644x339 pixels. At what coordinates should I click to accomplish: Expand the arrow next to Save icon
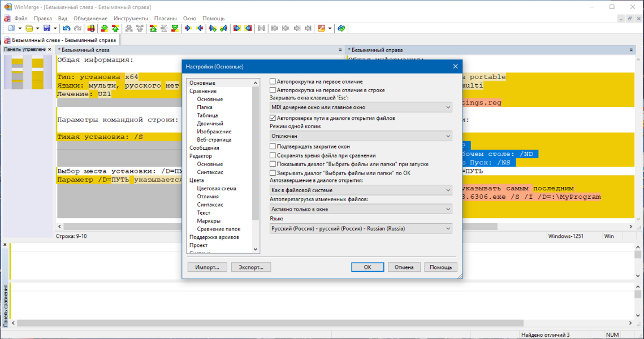[x=55, y=28]
